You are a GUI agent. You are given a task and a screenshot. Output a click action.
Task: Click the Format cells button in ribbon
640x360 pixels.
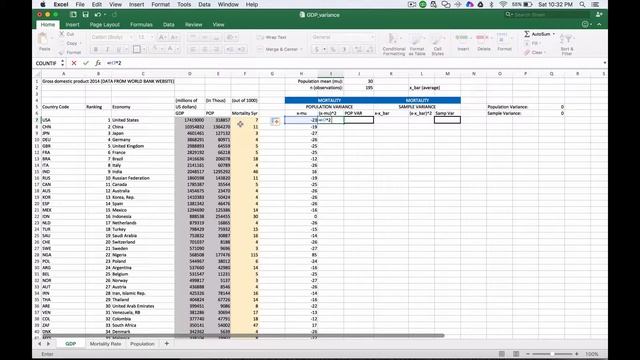(x=504, y=42)
